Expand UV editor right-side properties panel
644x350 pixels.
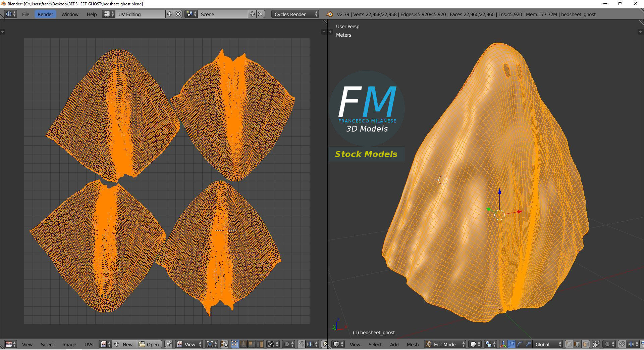coord(324,32)
